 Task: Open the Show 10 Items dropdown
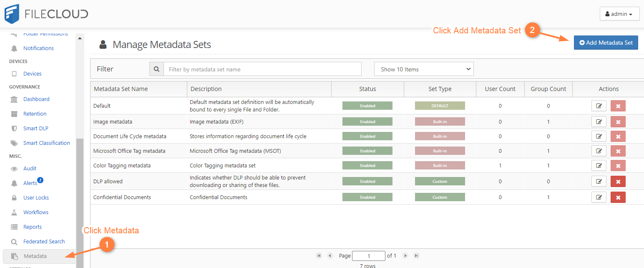[x=424, y=69]
